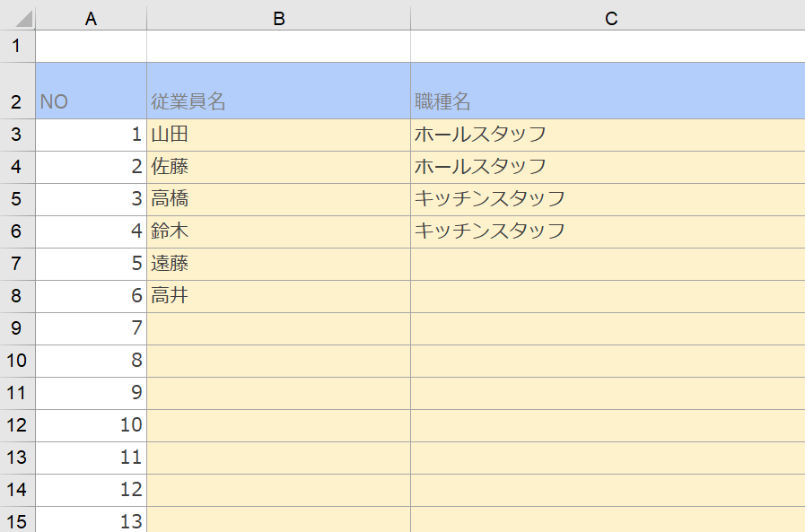805x532 pixels.
Task: Click empty cell A1
Action: click(91, 46)
